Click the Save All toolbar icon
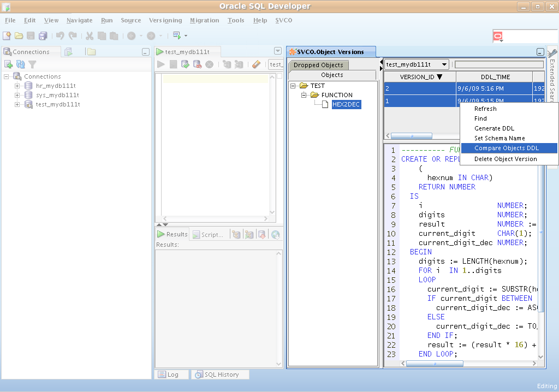The width and height of the screenshot is (559, 392). tap(43, 35)
